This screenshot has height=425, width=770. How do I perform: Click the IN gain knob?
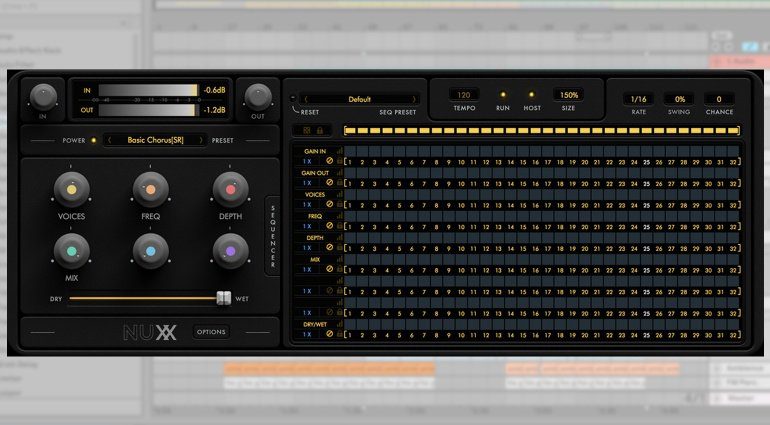click(x=43, y=96)
